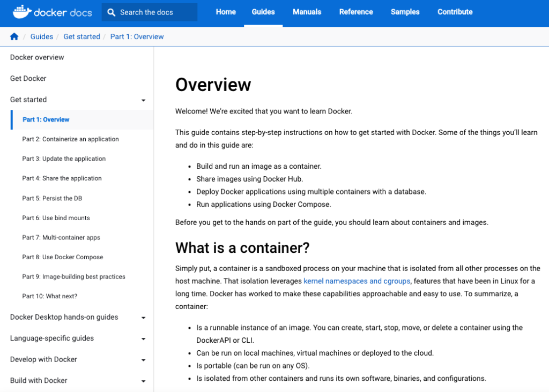Go to docs home via breadcrumb house icon
The width and height of the screenshot is (549, 392).
pos(14,37)
